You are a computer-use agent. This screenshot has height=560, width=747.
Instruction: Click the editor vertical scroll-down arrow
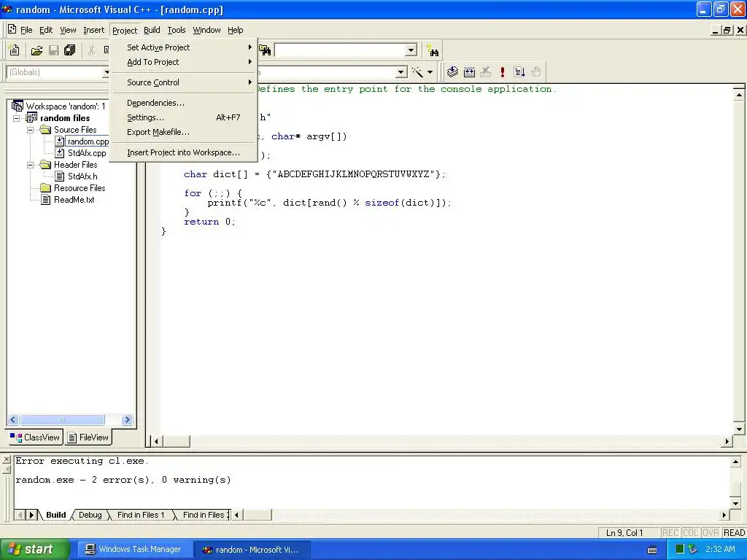point(739,429)
